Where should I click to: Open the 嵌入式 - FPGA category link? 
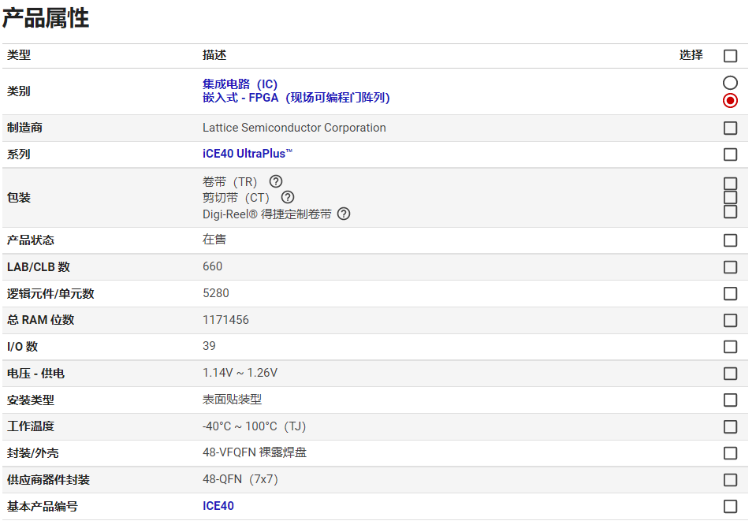coord(296,98)
